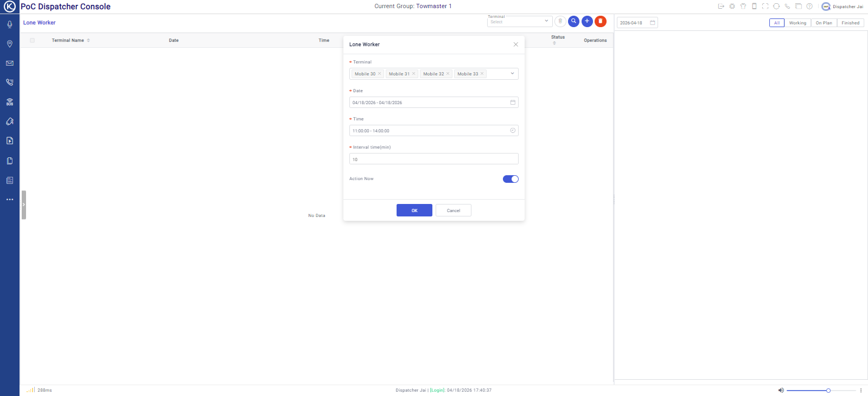Screen dimensions: 868x396
Task: Toggle fullscreen icon in top bar
Action: coord(765,7)
